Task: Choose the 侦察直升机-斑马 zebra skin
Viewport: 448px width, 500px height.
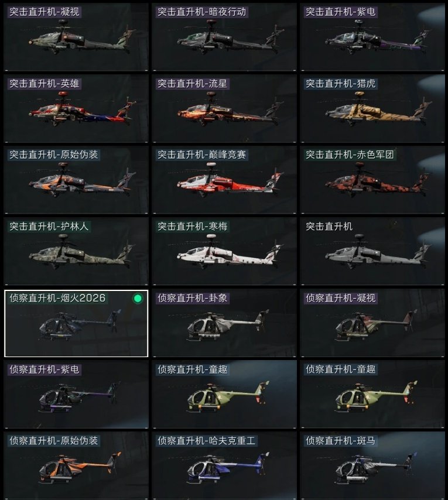Action: tap(372, 466)
